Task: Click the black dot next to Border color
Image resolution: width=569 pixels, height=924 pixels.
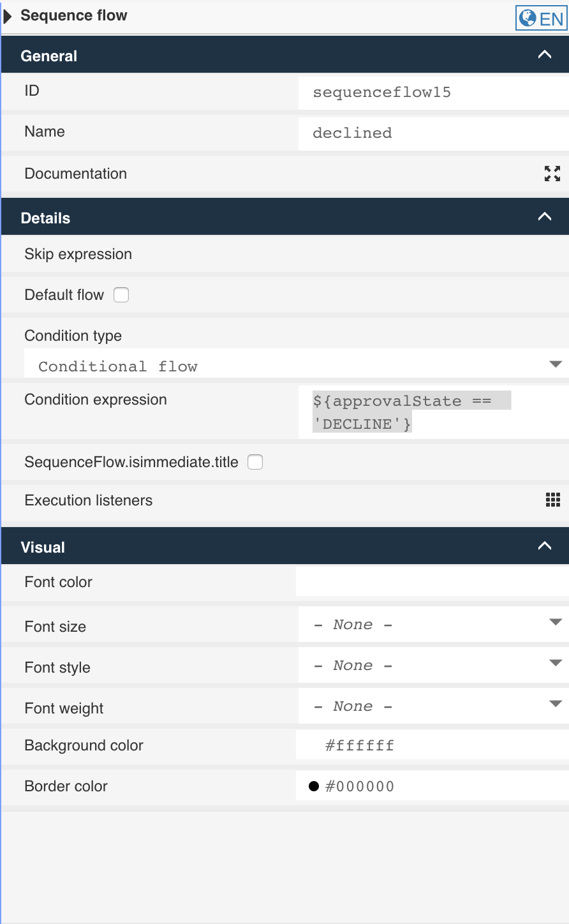Action: [x=313, y=786]
